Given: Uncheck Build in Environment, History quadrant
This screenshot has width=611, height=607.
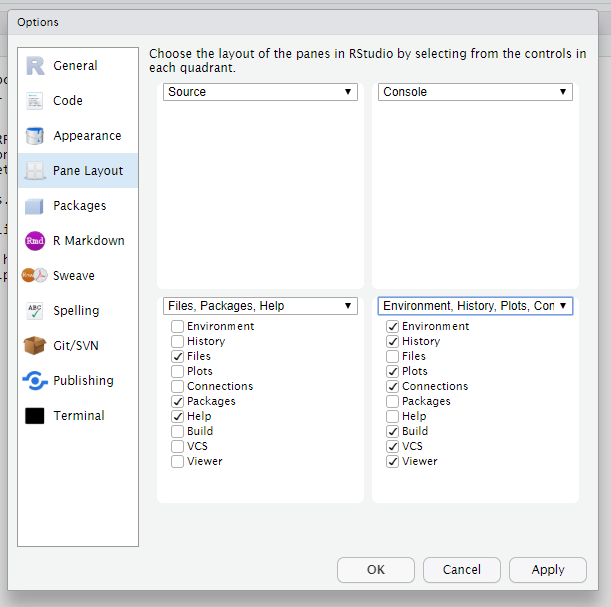Looking at the screenshot, I should (x=392, y=431).
